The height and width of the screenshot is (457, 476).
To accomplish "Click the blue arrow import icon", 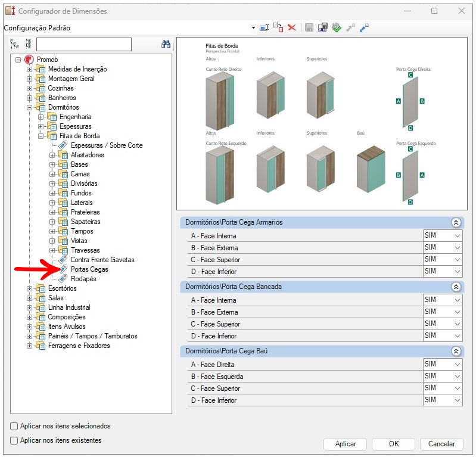I will (x=364, y=27).
